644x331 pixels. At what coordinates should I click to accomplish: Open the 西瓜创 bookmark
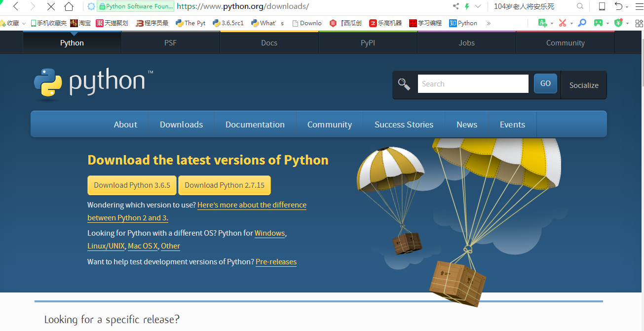(x=345, y=23)
